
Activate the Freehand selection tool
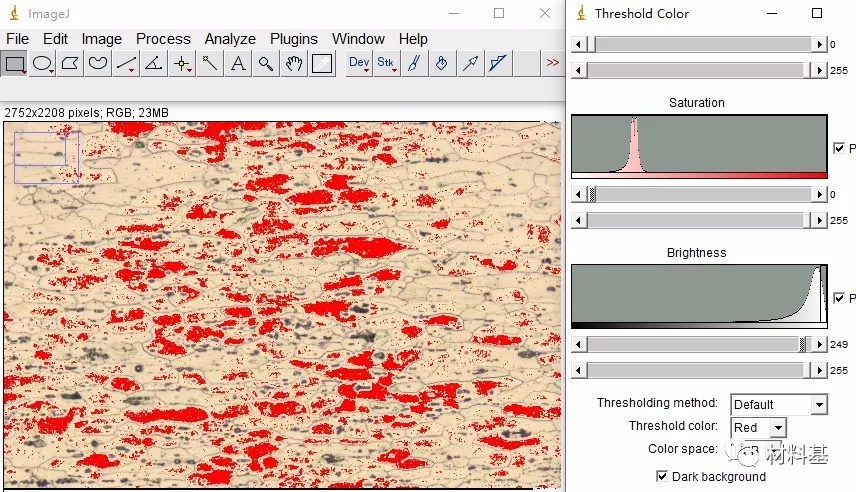point(98,64)
